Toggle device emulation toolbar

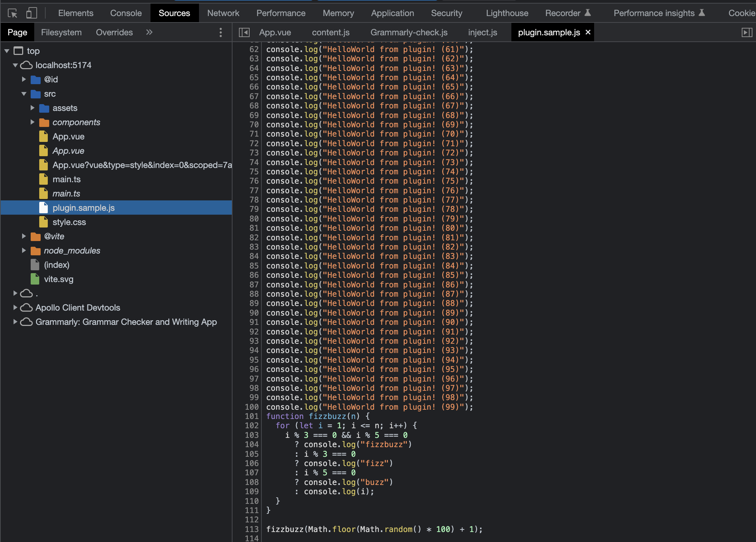click(x=31, y=13)
